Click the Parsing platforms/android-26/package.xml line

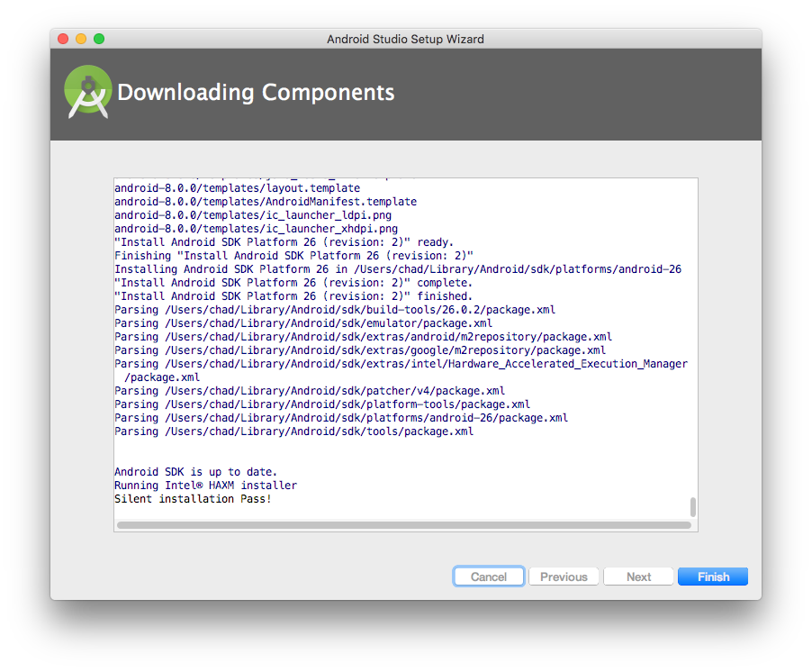coord(341,418)
